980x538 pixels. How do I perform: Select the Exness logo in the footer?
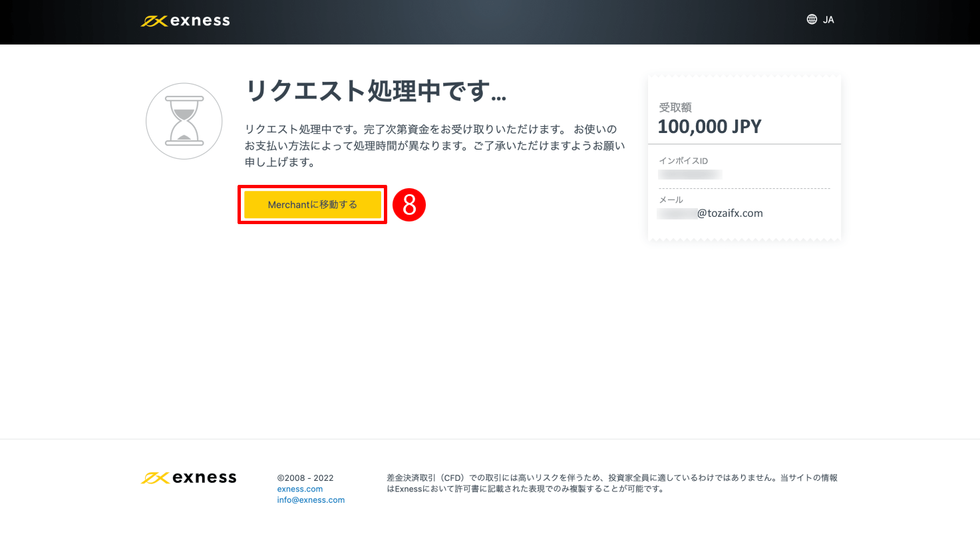point(188,477)
